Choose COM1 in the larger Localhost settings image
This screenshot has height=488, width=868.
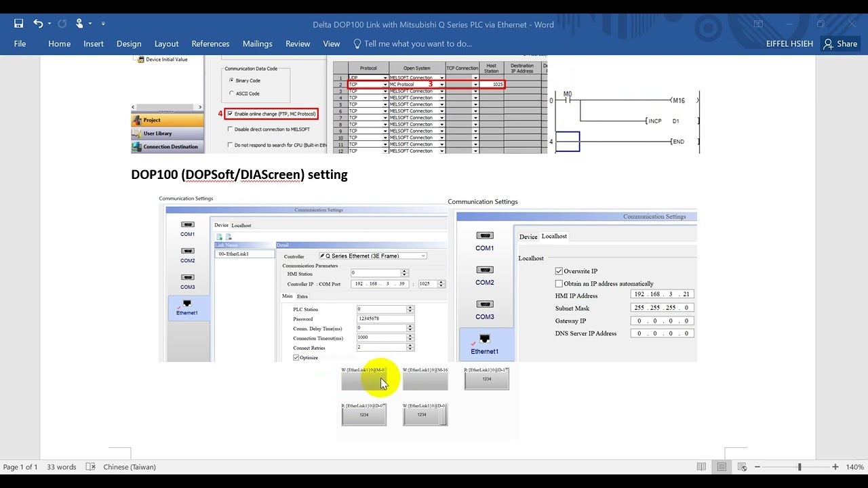(484, 241)
